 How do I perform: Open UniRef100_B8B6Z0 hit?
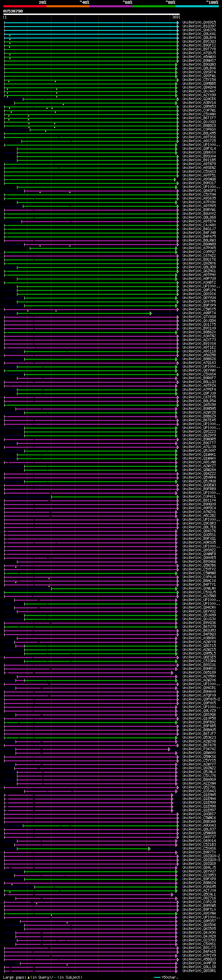[199, 332]
